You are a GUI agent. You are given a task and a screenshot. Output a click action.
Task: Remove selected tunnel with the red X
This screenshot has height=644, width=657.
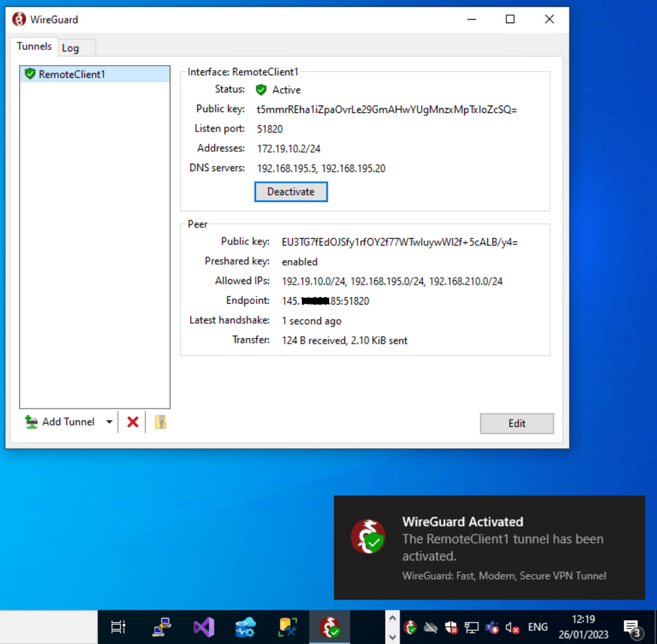pos(133,422)
